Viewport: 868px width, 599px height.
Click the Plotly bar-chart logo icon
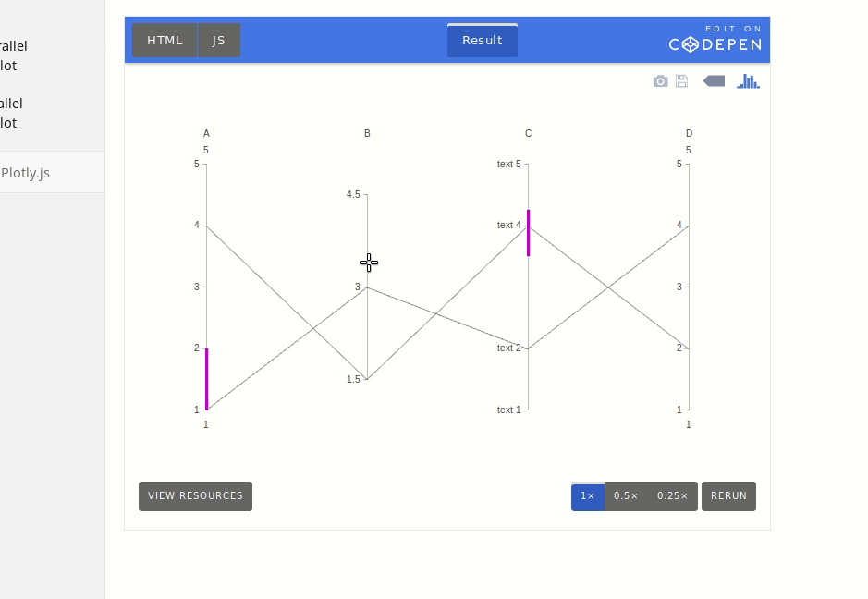click(747, 81)
